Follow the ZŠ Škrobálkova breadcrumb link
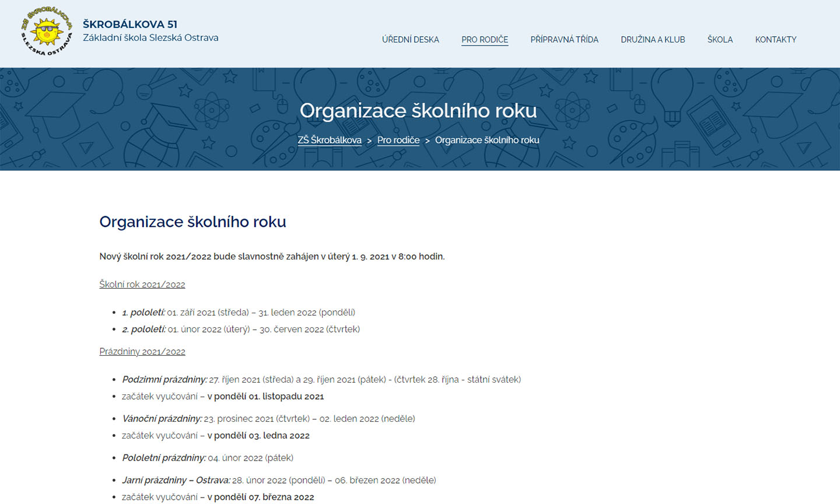Image resolution: width=840 pixels, height=504 pixels. 330,140
